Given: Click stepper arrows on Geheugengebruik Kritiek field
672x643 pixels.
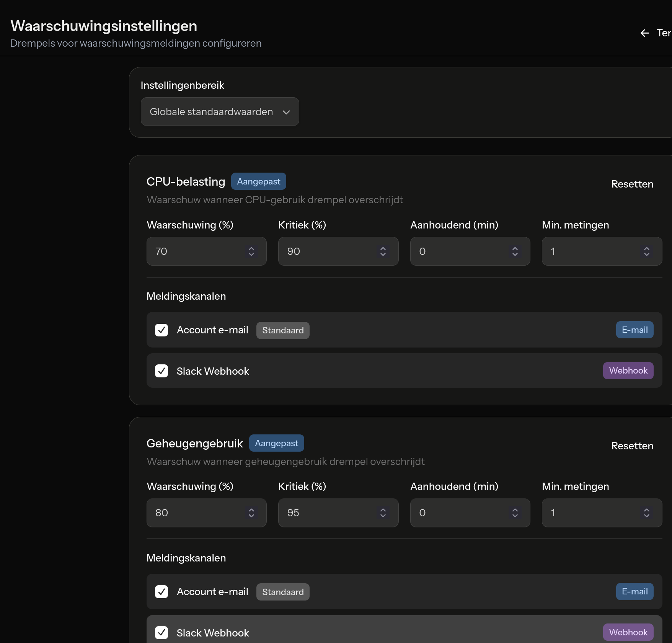Looking at the screenshot, I should pyautogui.click(x=383, y=513).
